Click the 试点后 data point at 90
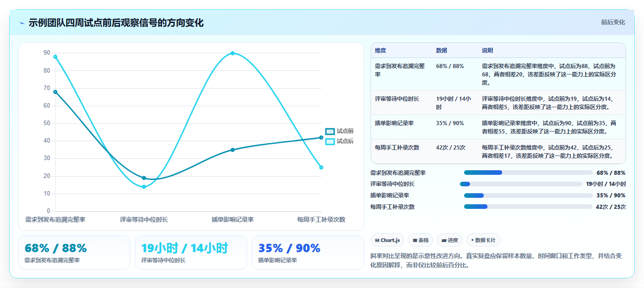Screen dimensions: 644x288 pyautogui.click(x=232, y=53)
